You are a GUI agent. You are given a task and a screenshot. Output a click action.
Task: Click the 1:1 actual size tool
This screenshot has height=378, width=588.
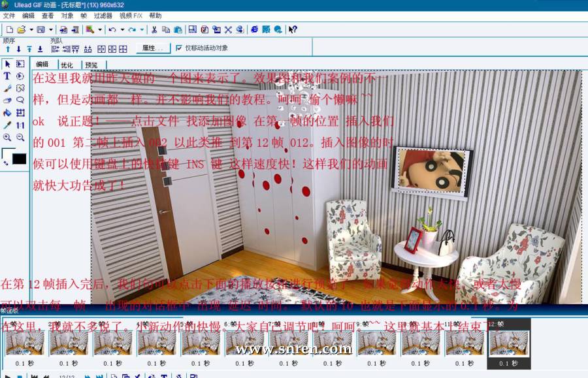(20, 125)
